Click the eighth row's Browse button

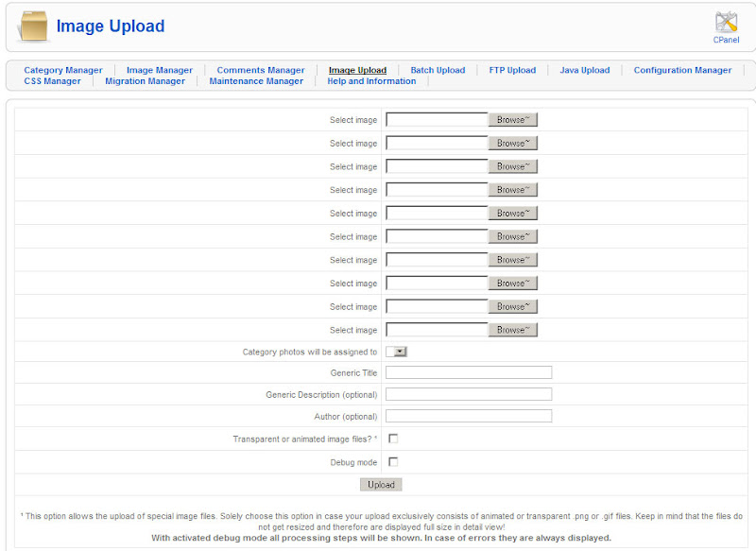click(x=513, y=284)
